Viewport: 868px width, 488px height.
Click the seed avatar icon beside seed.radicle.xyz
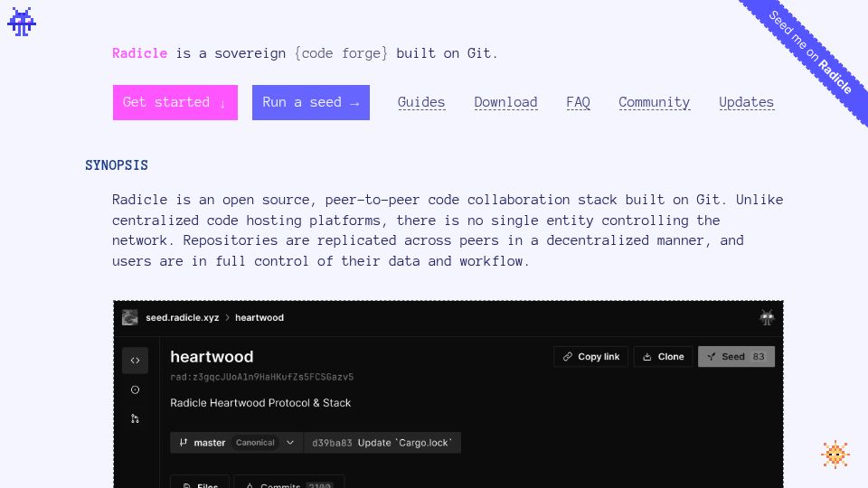pos(130,317)
